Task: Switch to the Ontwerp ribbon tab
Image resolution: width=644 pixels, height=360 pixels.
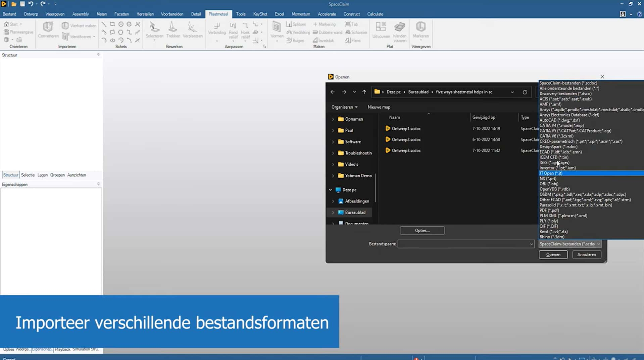Action: (x=31, y=14)
